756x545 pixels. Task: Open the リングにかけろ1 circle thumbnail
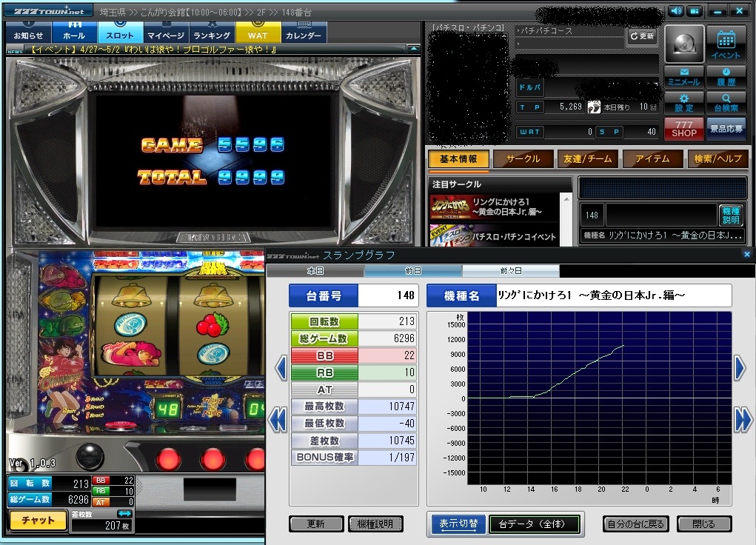[x=450, y=207]
